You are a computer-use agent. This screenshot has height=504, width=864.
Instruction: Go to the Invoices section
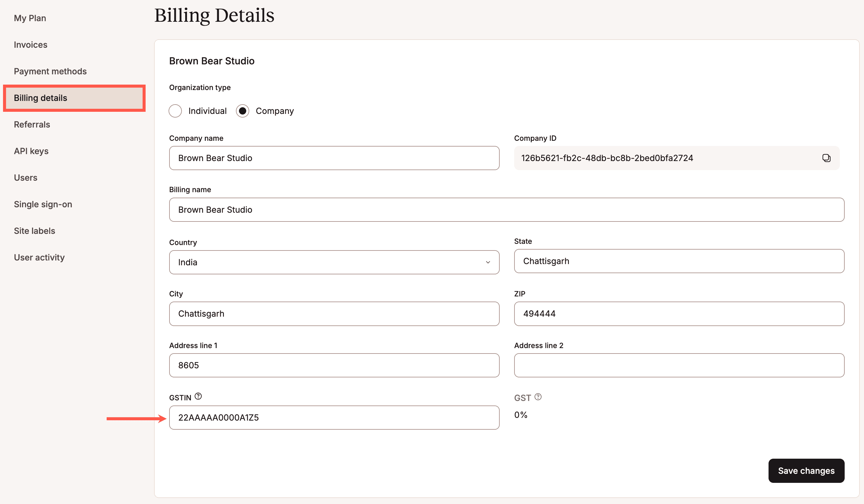click(31, 45)
